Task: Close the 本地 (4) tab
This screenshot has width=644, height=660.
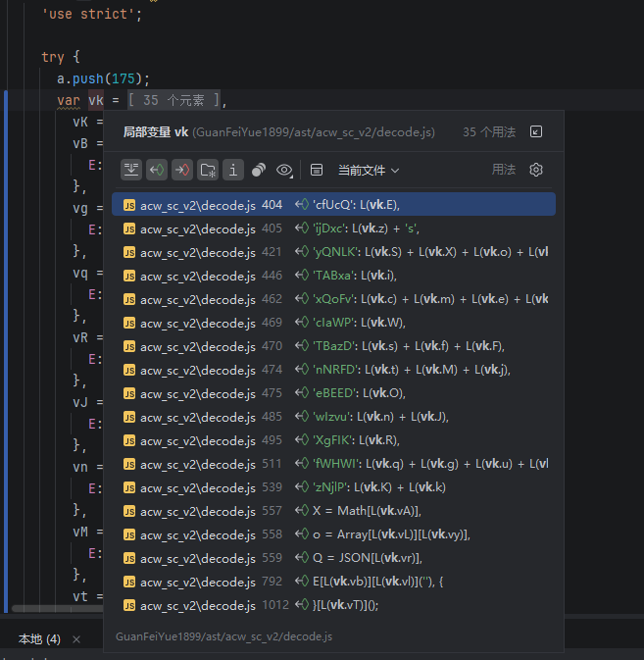Action: click(x=76, y=639)
